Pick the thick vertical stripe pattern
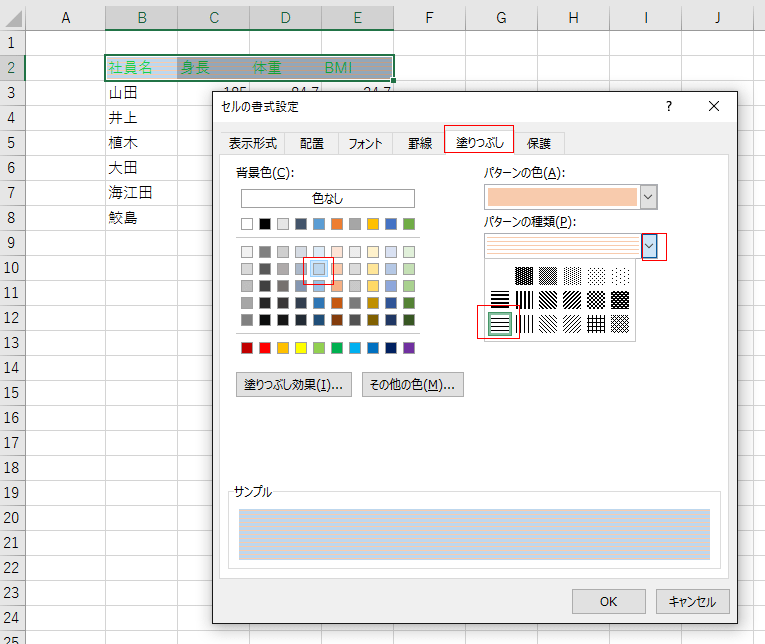The height and width of the screenshot is (644, 765). [524, 299]
